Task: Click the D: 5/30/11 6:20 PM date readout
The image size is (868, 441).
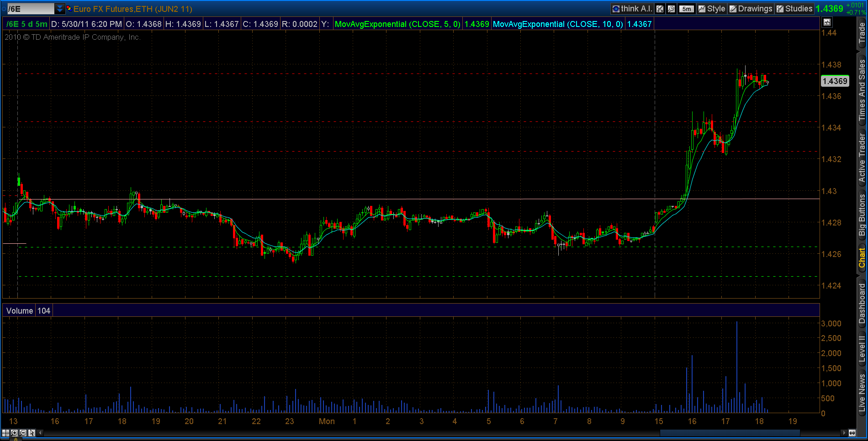Action: 86,24
